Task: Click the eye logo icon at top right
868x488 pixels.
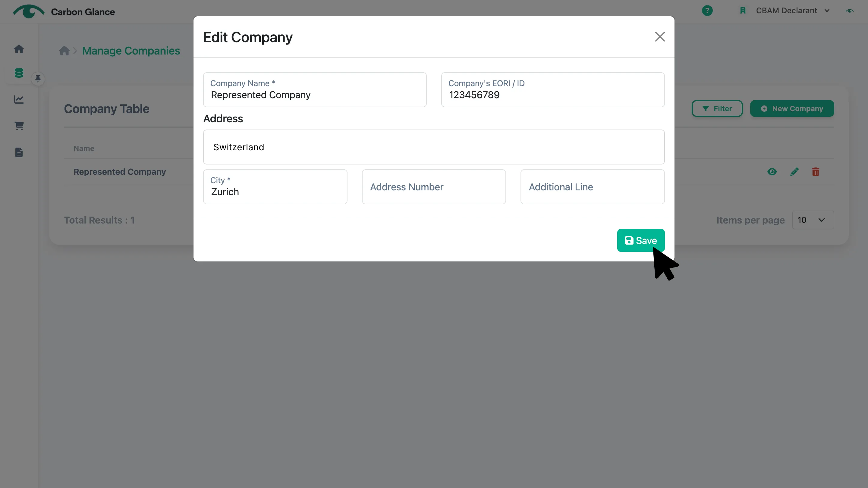Action: 850,11
